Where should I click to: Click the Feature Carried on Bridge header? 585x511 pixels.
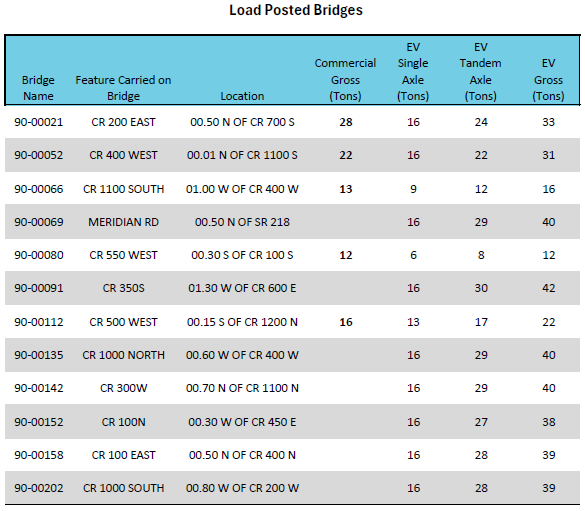pos(123,88)
